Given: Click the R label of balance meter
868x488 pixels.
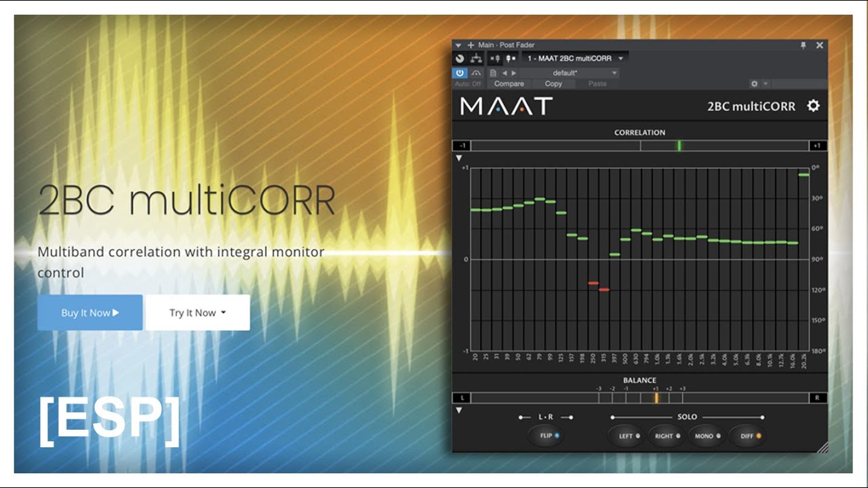Looking at the screenshot, I should (x=818, y=398).
